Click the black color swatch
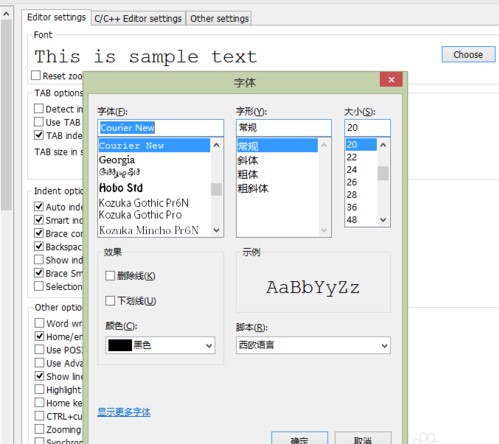 click(x=120, y=345)
